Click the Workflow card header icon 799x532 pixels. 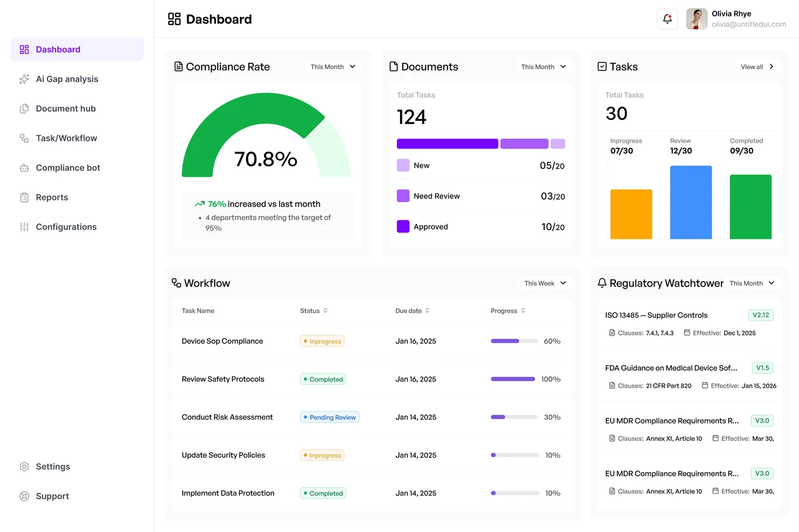[x=177, y=283]
